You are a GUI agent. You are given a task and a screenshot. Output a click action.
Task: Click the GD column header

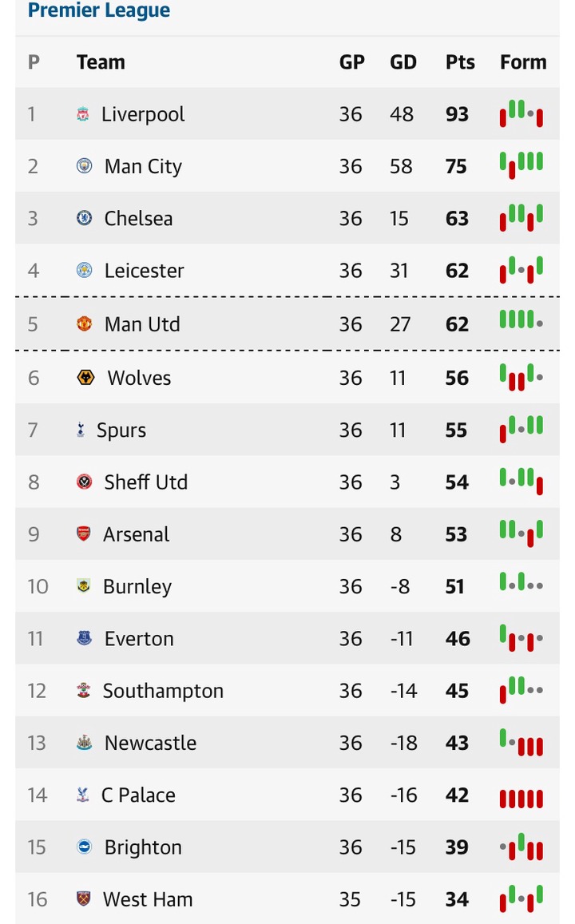pos(403,62)
